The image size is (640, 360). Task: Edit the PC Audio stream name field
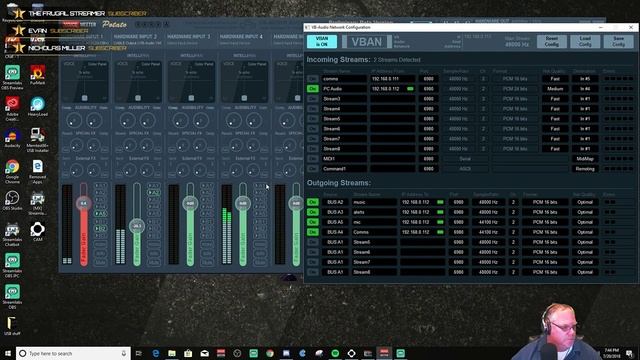[x=344, y=89]
